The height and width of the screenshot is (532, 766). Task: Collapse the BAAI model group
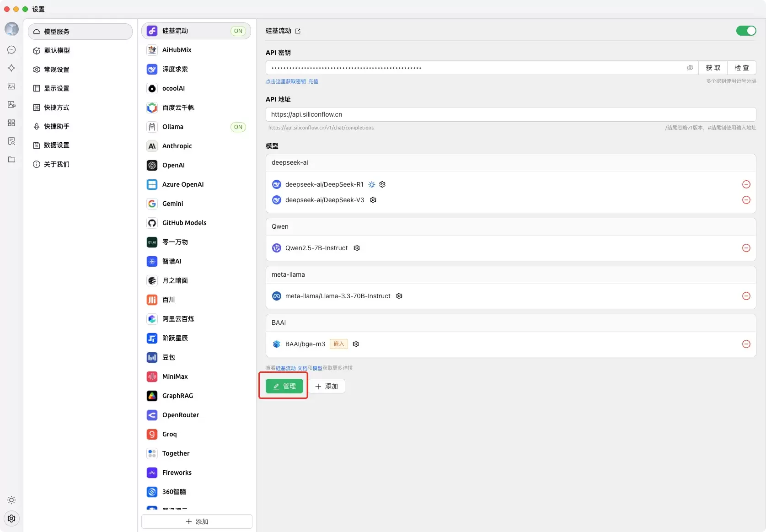coord(511,323)
